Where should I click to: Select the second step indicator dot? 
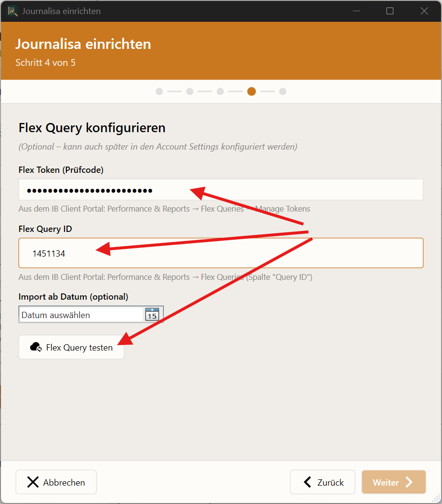190,92
